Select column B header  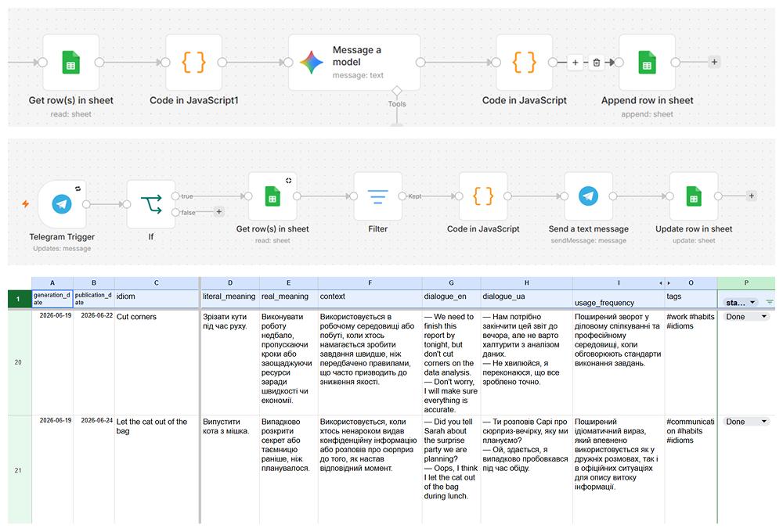point(94,283)
